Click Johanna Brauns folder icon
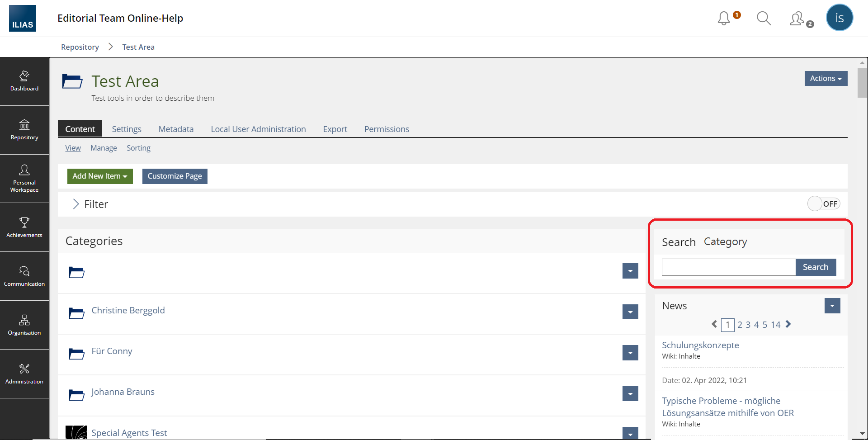 76,395
